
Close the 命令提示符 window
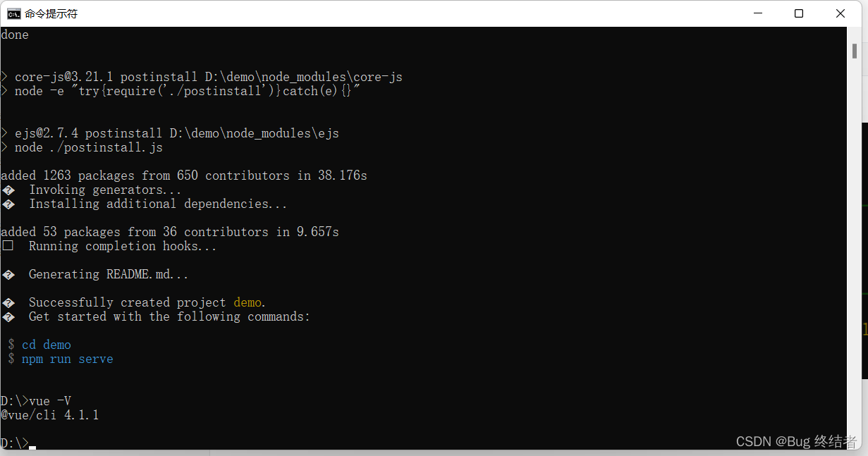pos(841,13)
